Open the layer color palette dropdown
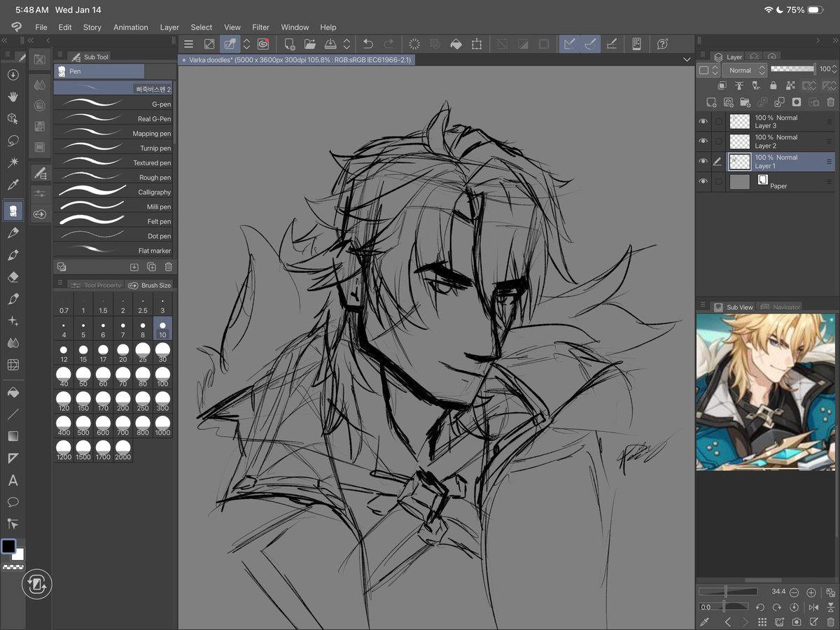This screenshot has width=840, height=630. (708, 70)
